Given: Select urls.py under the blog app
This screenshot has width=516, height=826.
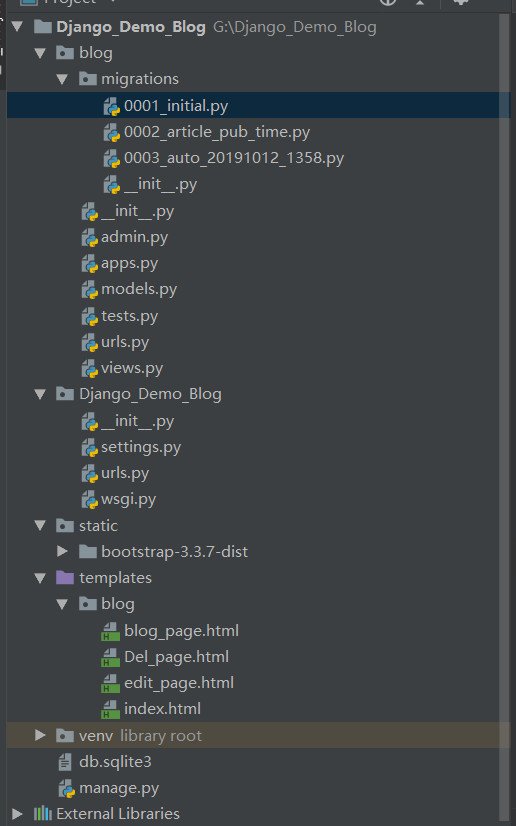Looking at the screenshot, I should pyautogui.click(x=125, y=342).
